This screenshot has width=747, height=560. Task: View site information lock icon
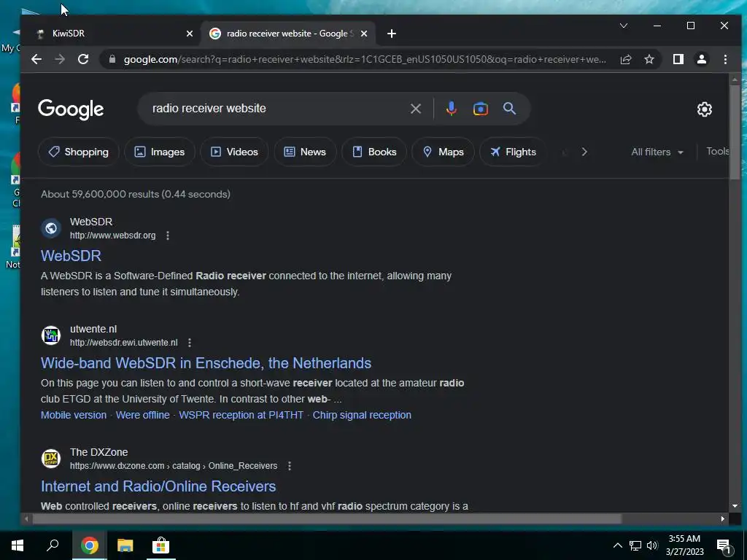[x=112, y=59]
